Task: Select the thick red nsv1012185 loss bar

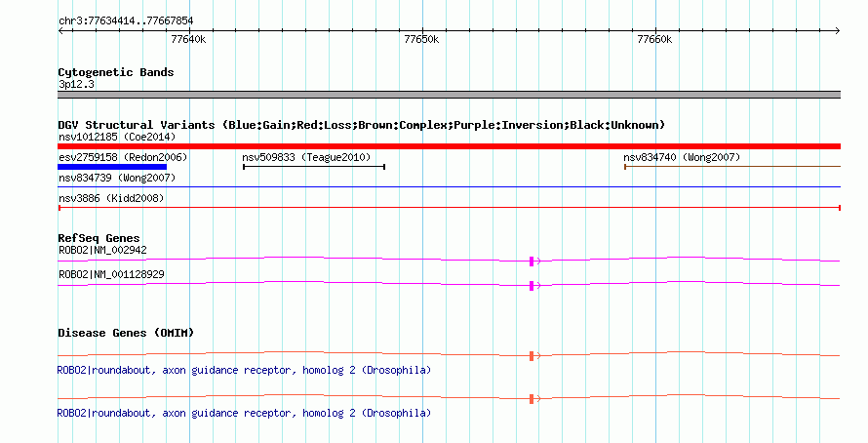Action: (449, 146)
